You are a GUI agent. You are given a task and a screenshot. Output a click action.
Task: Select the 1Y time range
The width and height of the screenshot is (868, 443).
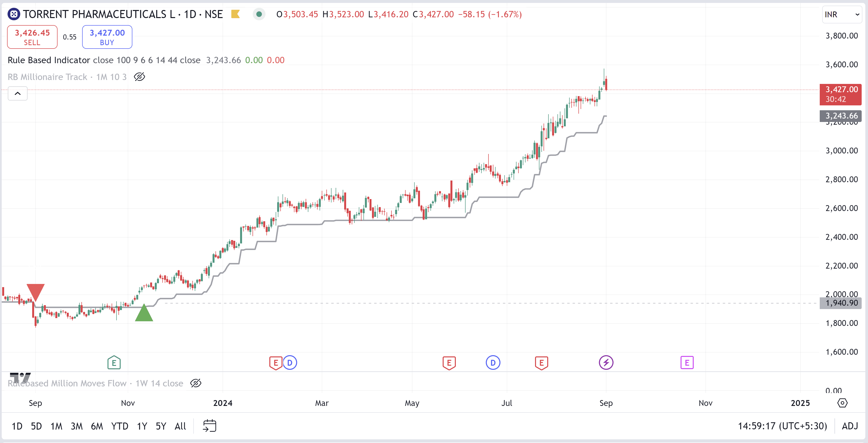[142, 426]
